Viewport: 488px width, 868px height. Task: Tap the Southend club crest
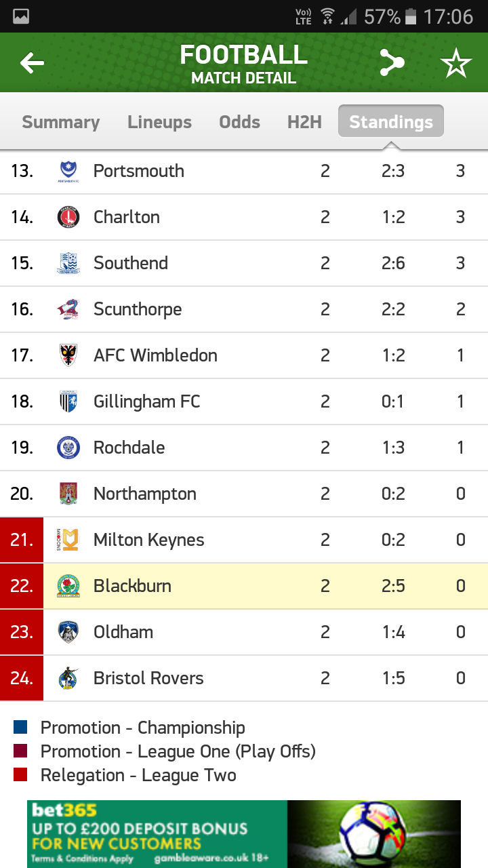tap(68, 264)
